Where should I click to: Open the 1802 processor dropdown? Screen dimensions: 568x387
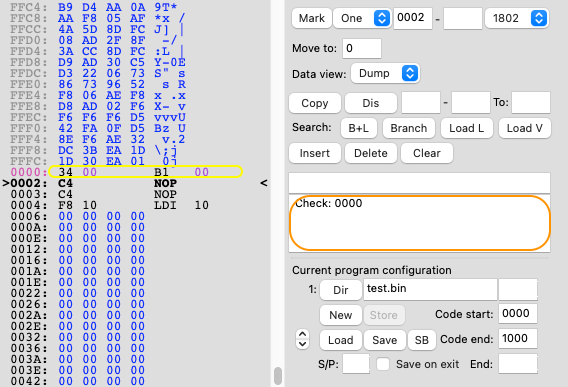(x=516, y=18)
